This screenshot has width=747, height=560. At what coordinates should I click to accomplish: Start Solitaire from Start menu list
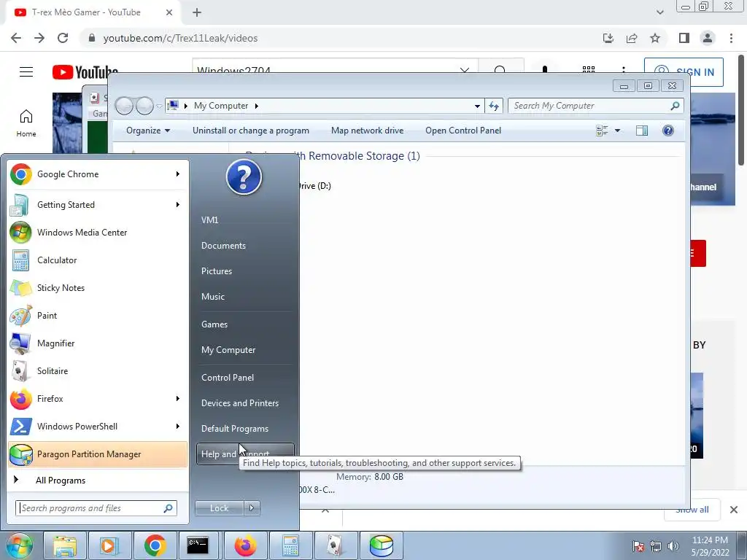pyautogui.click(x=98, y=370)
